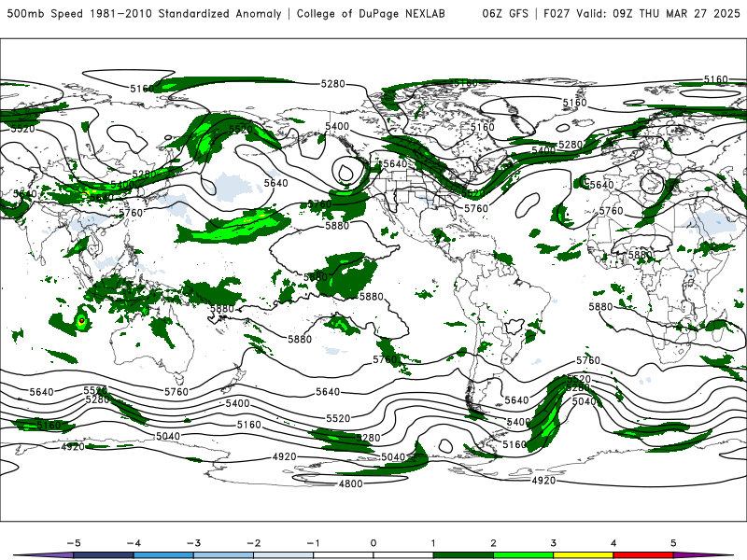Click the "2" colorbar tick label
Image resolution: width=747 pixels, height=560 pixels.
(x=494, y=543)
